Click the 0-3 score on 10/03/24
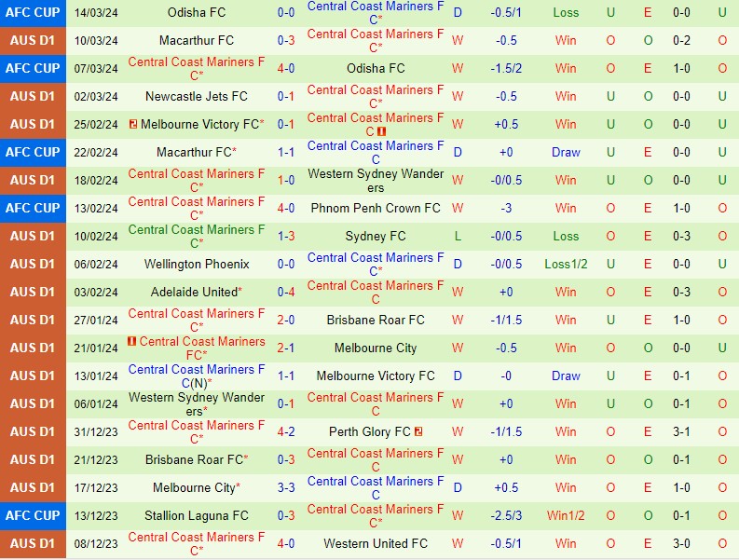The image size is (739, 560). coord(286,41)
